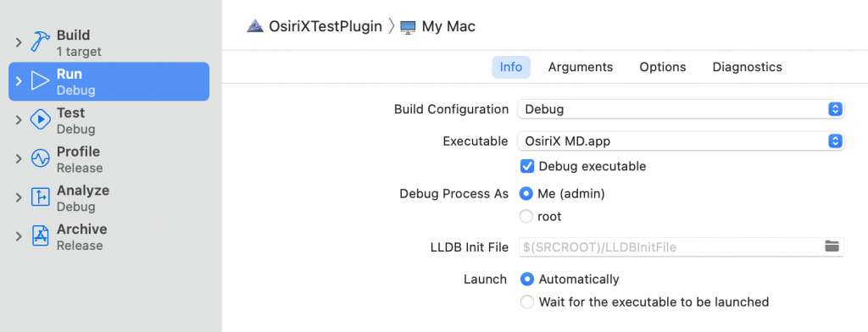This screenshot has width=868, height=332.
Task: Select the Run play triangle icon
Action: click(x=41, y=81)
